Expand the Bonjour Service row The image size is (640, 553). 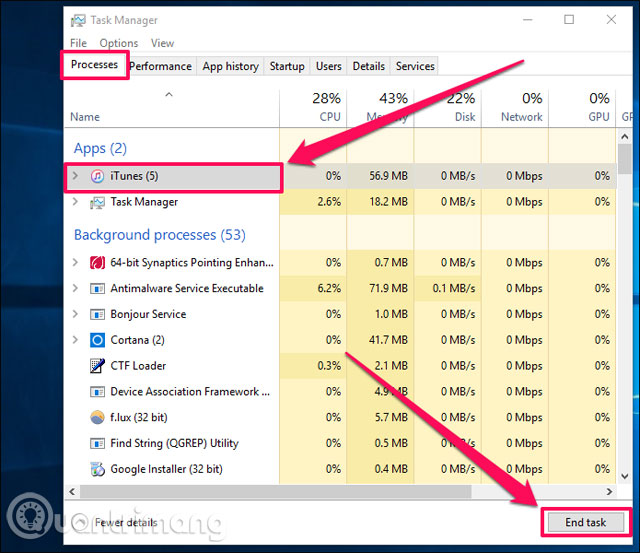coord(75,314)
